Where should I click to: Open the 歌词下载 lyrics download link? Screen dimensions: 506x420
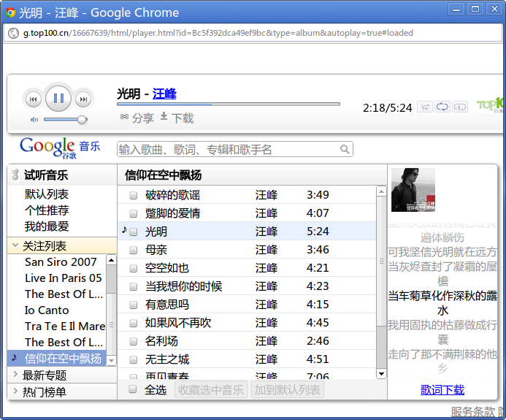[x=442, y=390]
